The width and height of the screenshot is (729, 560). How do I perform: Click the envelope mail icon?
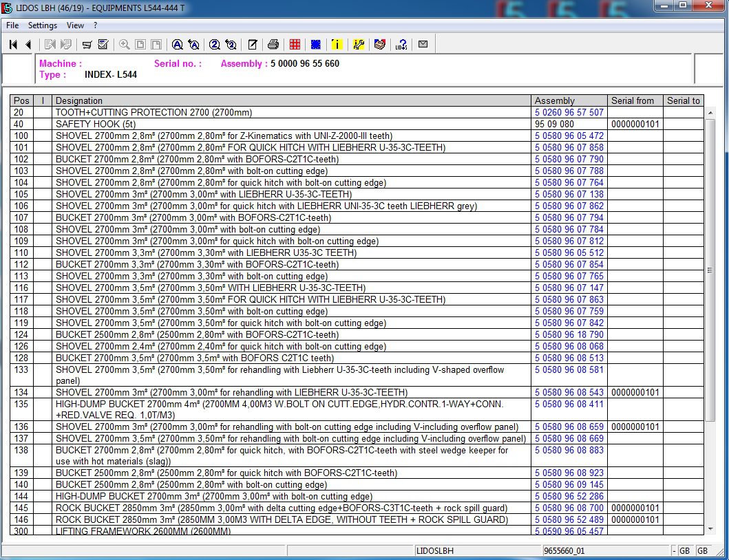pyautogui.click(x=423, y=45)
